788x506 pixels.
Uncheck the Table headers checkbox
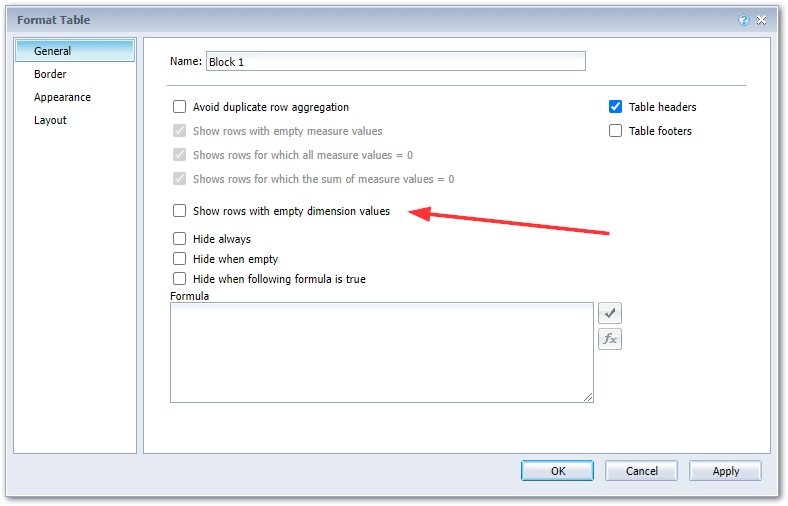(616, 107)
